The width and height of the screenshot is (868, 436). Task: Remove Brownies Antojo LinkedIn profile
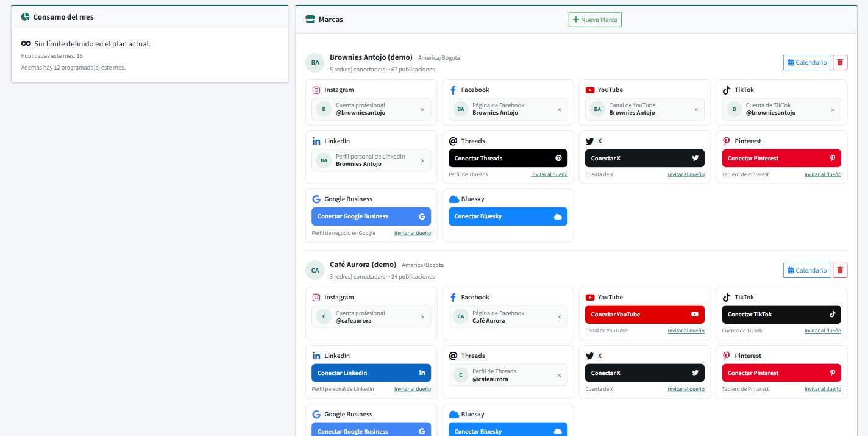[x=422, y=160]
